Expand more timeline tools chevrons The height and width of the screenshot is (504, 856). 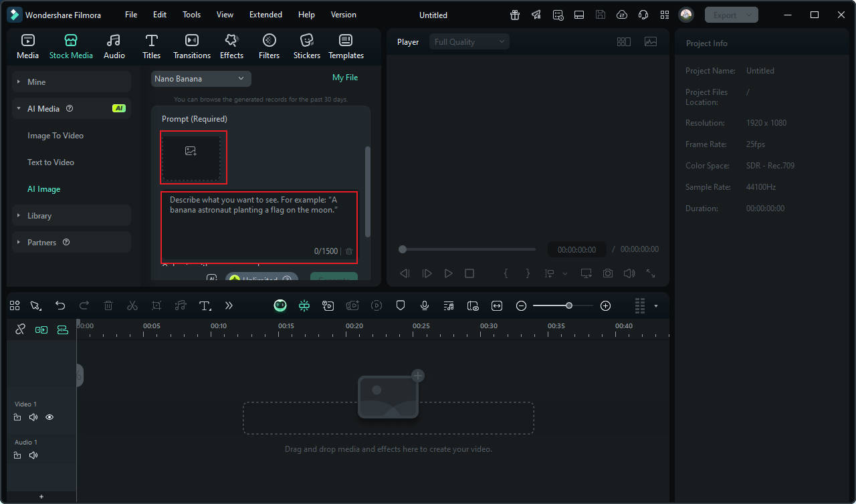[x=229, y=305]
